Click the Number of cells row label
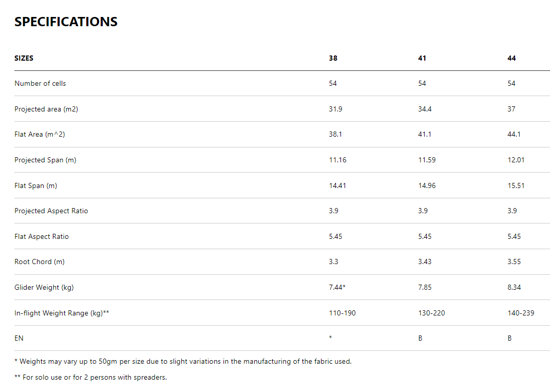Viewport: 550px width, 392px height. 40,83
